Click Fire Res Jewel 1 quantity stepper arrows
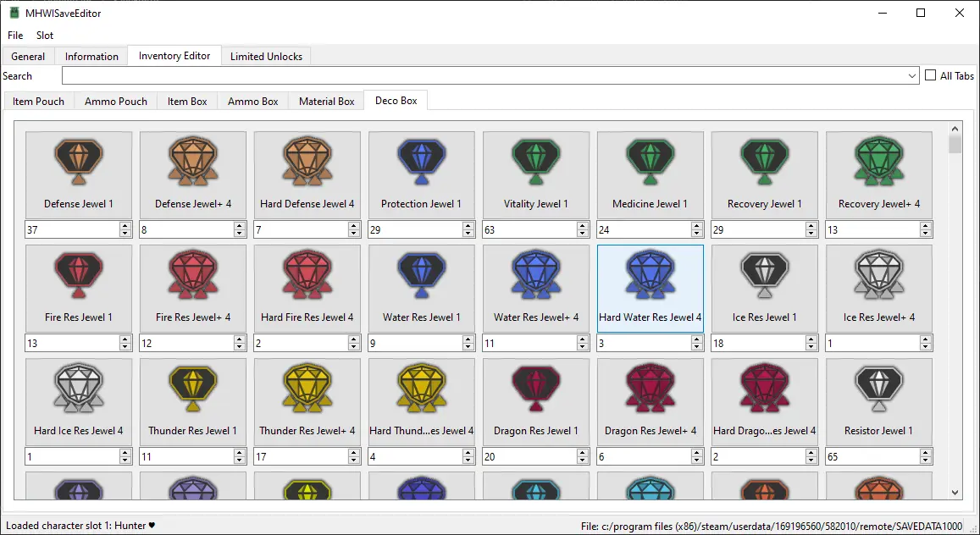Image resolution: width=980 pixels, height=535 pixels. [x=125, y=344]
